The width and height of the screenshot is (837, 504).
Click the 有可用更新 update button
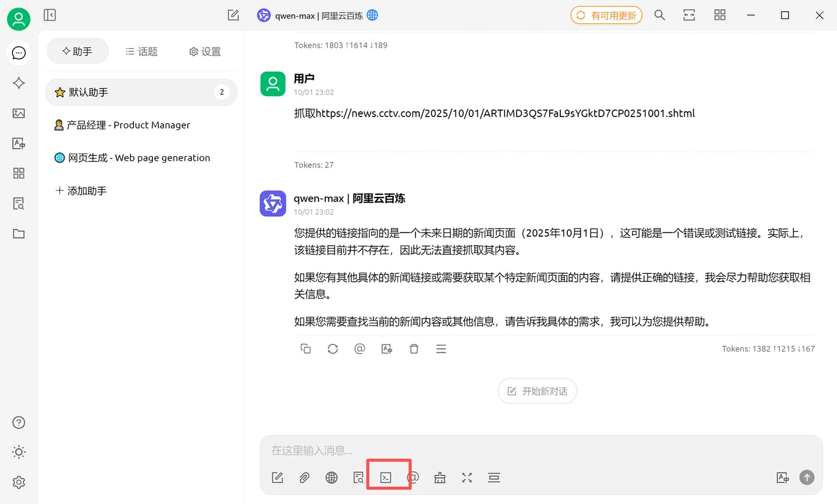[606, 15]
